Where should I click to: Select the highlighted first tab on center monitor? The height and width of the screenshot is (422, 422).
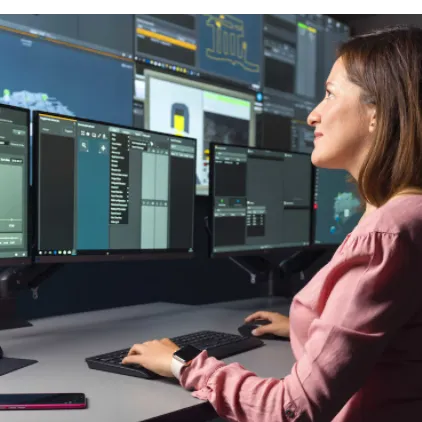point(114,130)
